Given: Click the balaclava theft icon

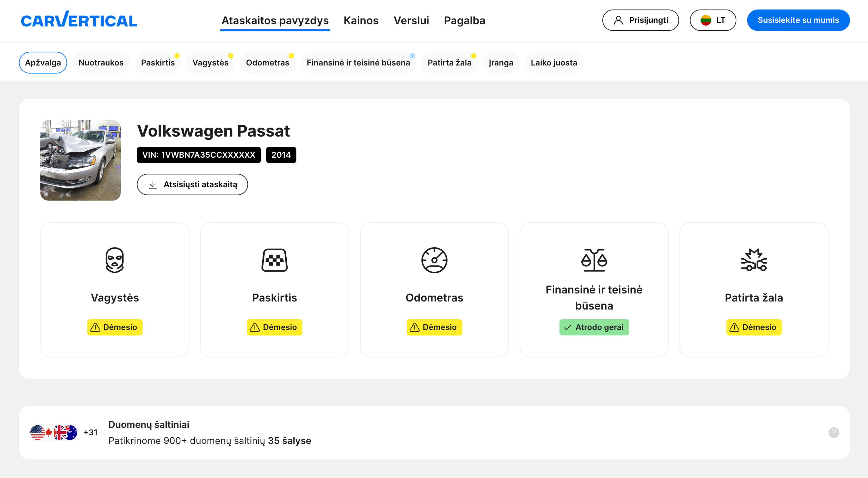Looking at the screenshot, I should coord(115,260).
